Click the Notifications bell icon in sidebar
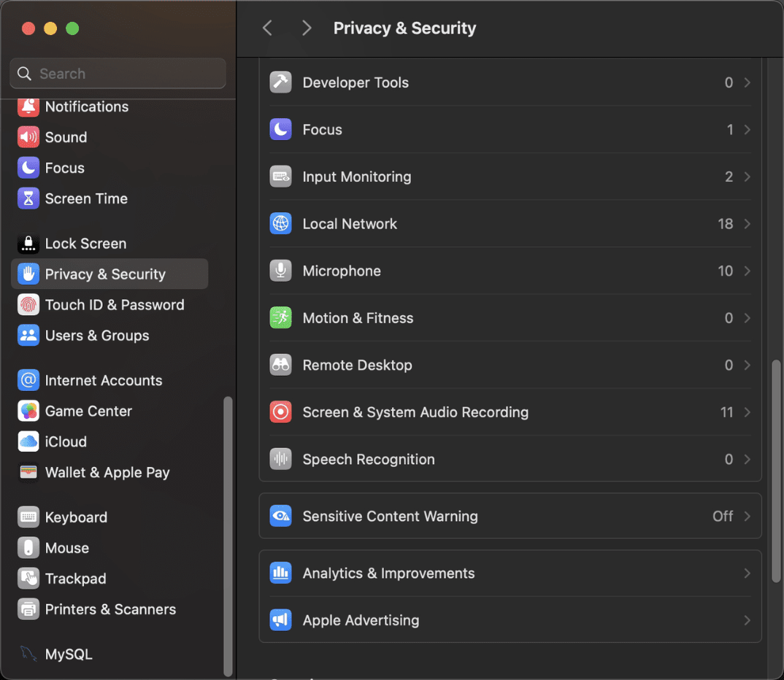Image resolution: width=784 pixels, height=680 pixels. [28, 107]
